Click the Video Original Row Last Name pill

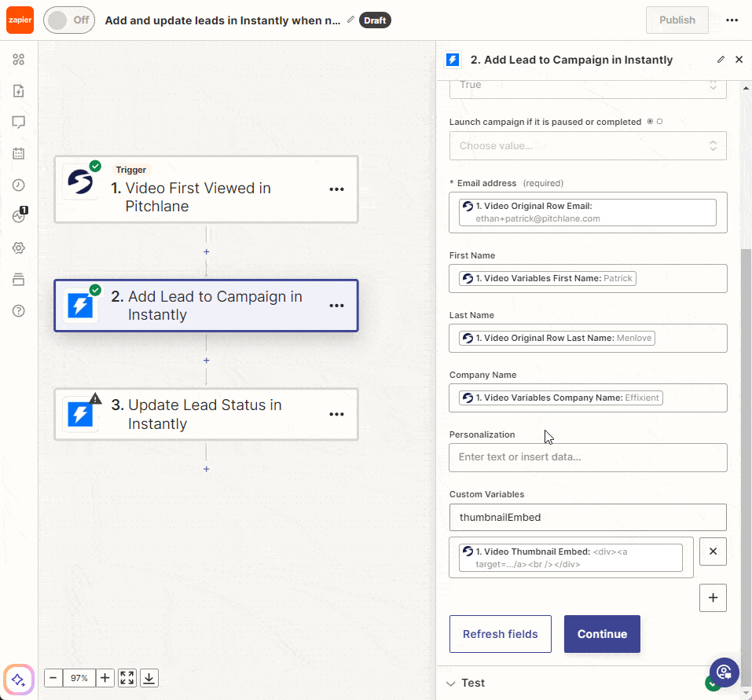pyautogui.click(x=557, y=338)
